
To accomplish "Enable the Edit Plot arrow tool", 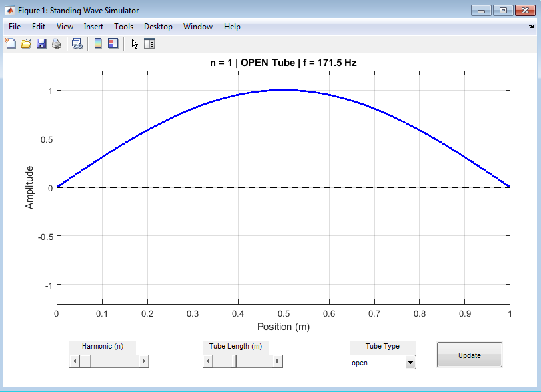I will click(135, 44).
